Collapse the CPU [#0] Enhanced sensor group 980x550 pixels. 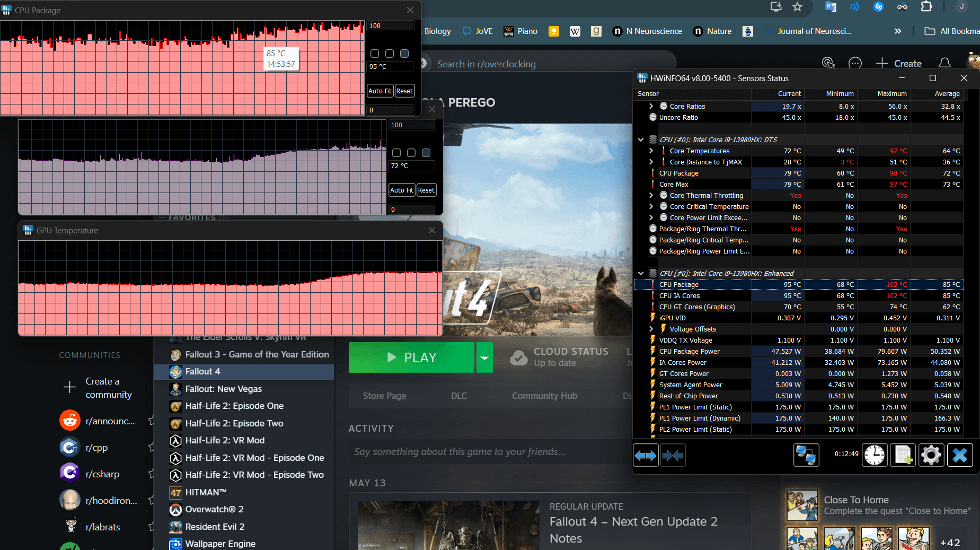coord(641,273)
